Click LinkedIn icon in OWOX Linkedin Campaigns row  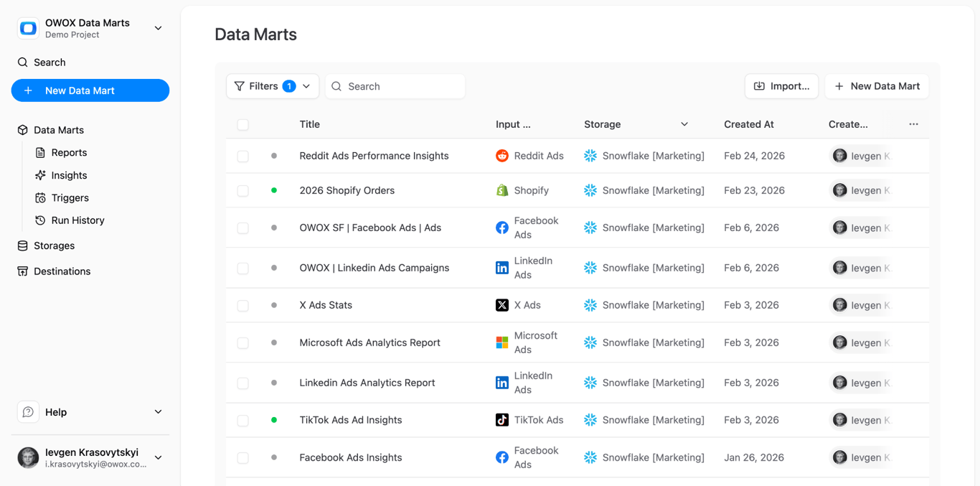click(x=502, y=268)
